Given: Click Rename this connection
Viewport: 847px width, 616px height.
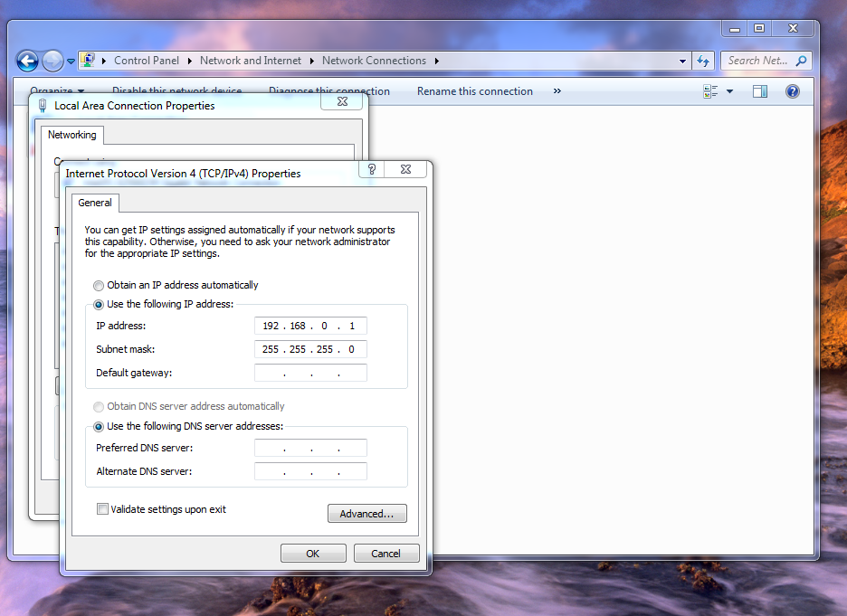Looking at the screenshot, I should coord(474,90).
